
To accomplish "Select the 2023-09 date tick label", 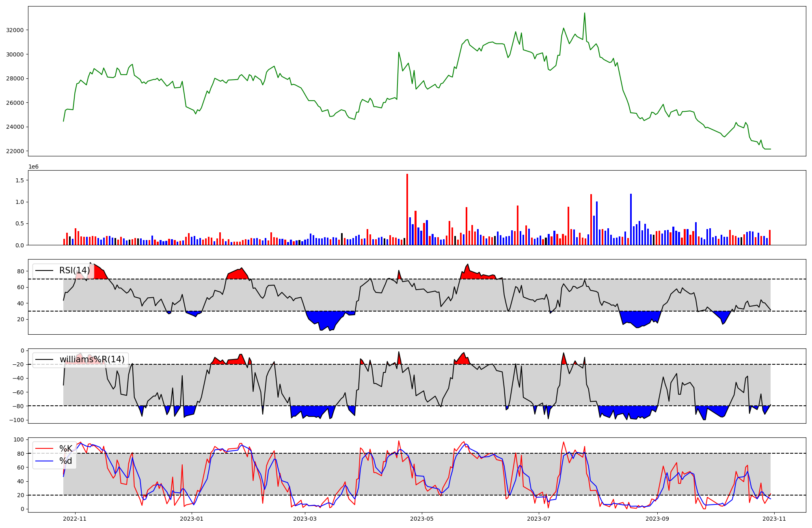I will 657,519.
